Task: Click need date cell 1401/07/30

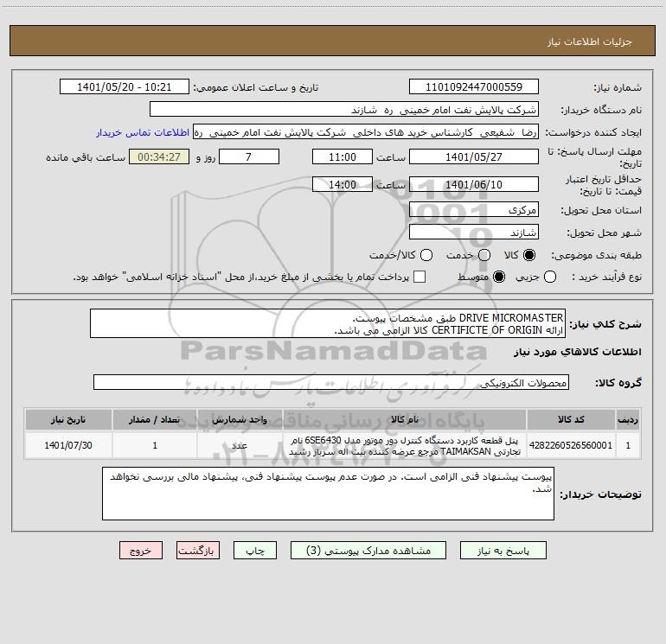Action: point(68,445)
